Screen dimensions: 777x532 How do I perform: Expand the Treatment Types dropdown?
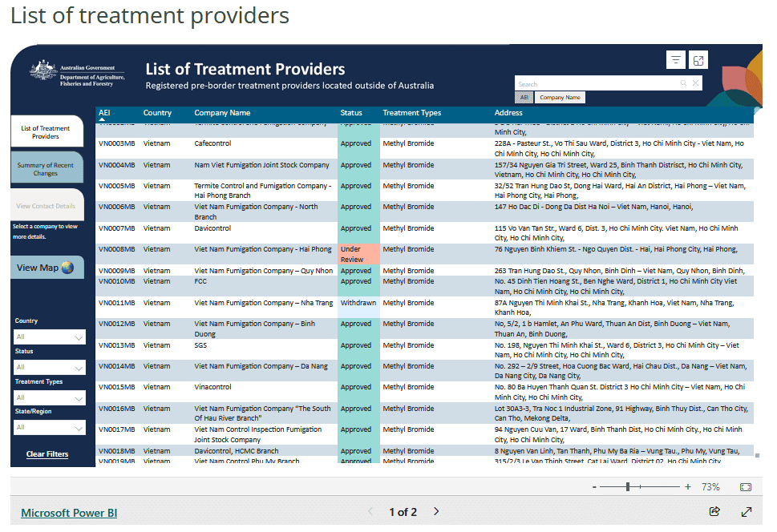point(49,397)
